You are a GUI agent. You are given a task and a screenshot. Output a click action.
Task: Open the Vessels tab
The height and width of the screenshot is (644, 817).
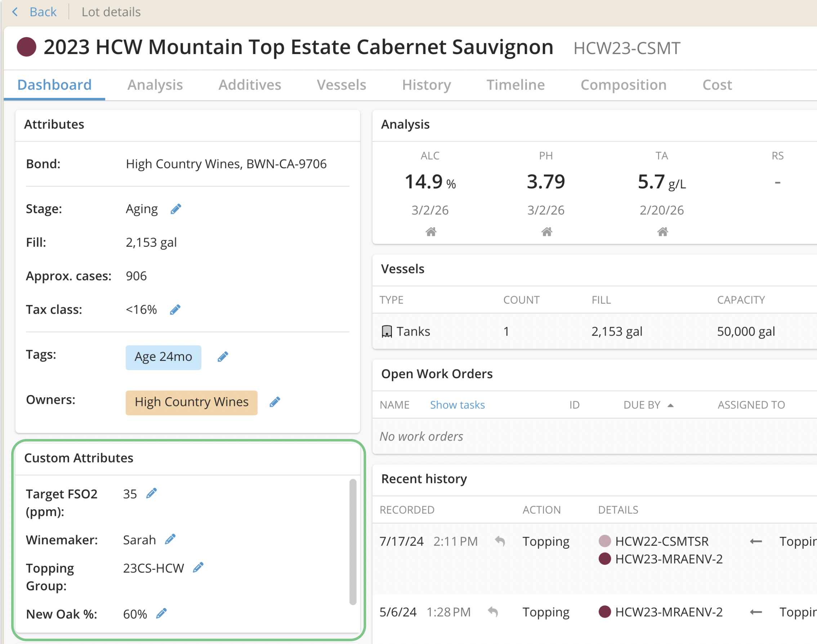[x=341, y=85]
